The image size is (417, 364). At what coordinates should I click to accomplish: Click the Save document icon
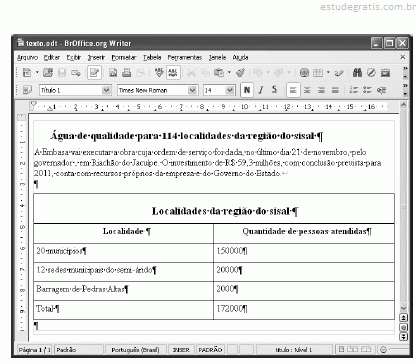pos(62,72)
